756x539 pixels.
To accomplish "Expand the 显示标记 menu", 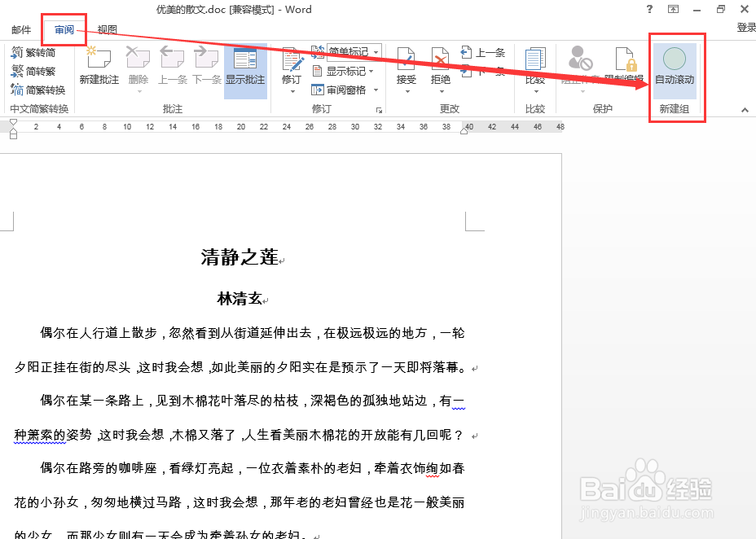I will 343,72.
